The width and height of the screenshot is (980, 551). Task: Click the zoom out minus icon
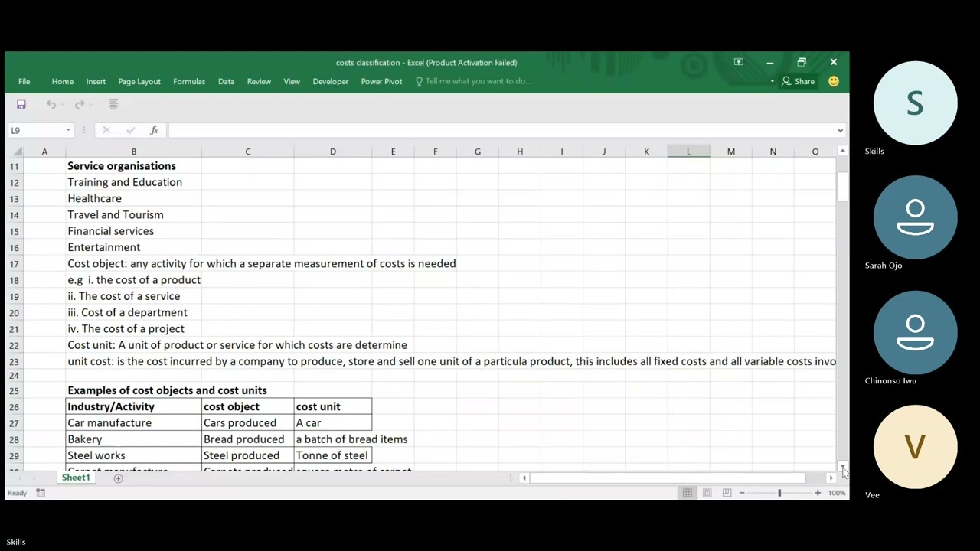pos(742,493)
